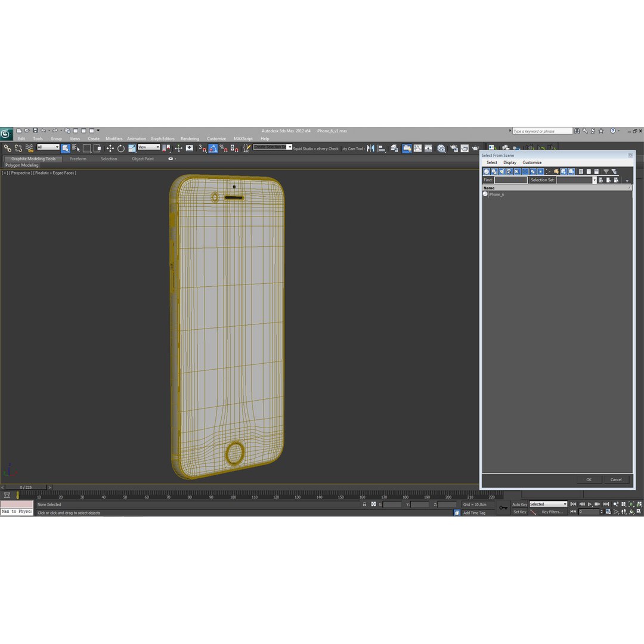Toggle the 3D Snaps button
Viewport: 644px width, 644px height.
click(203, 148)
